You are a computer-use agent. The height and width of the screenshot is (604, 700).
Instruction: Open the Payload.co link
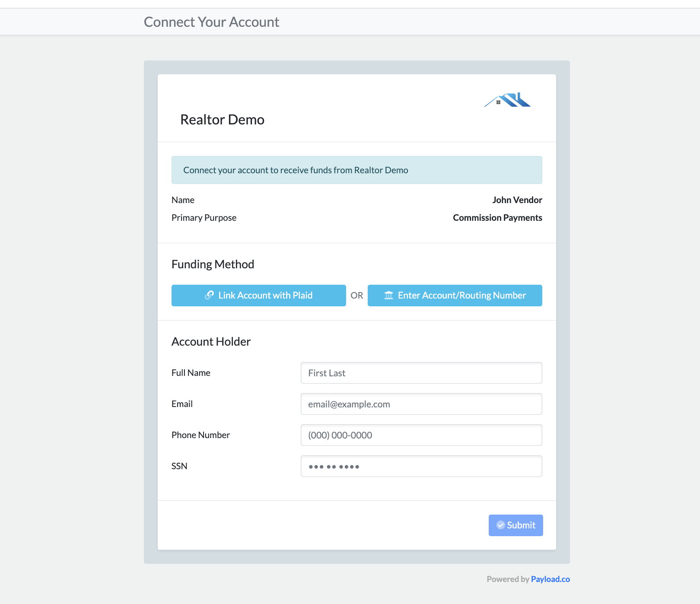coord(550,579)
